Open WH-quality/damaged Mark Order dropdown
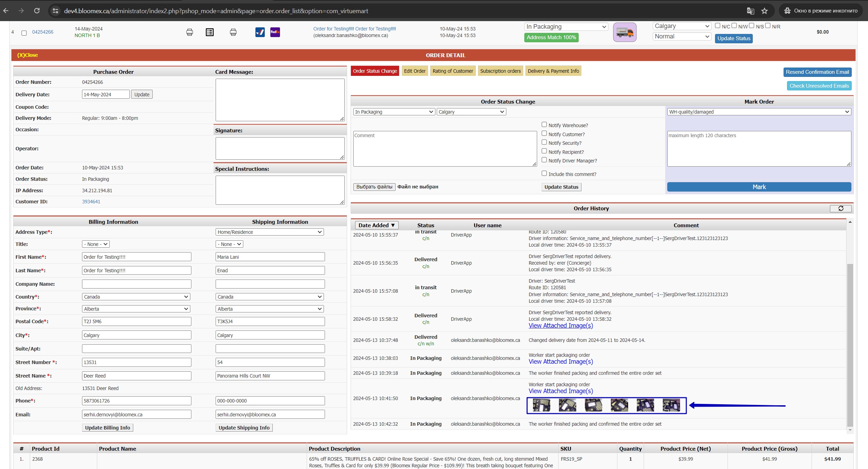The width and height of the screenshot is (868, 469). click(759, 112)
